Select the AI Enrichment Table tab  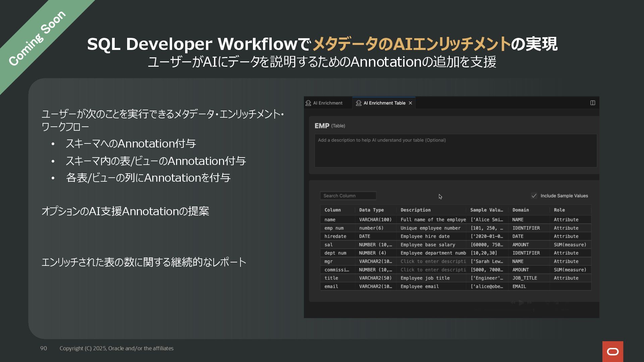tap(384, 103)
